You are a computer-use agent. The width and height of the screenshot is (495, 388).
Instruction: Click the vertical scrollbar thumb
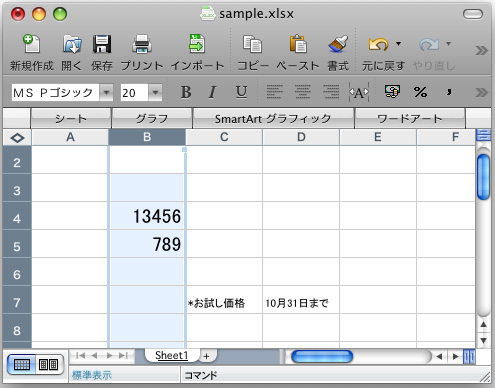[483, 177]
